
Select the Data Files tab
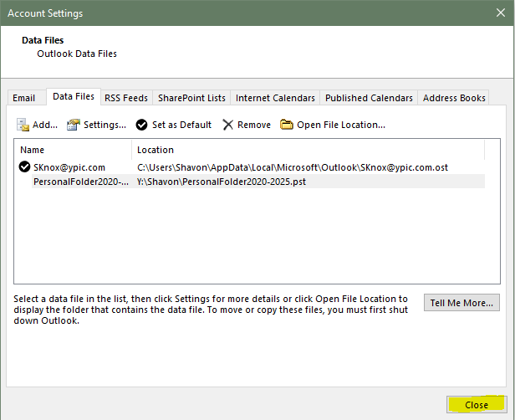click(74, 96)
